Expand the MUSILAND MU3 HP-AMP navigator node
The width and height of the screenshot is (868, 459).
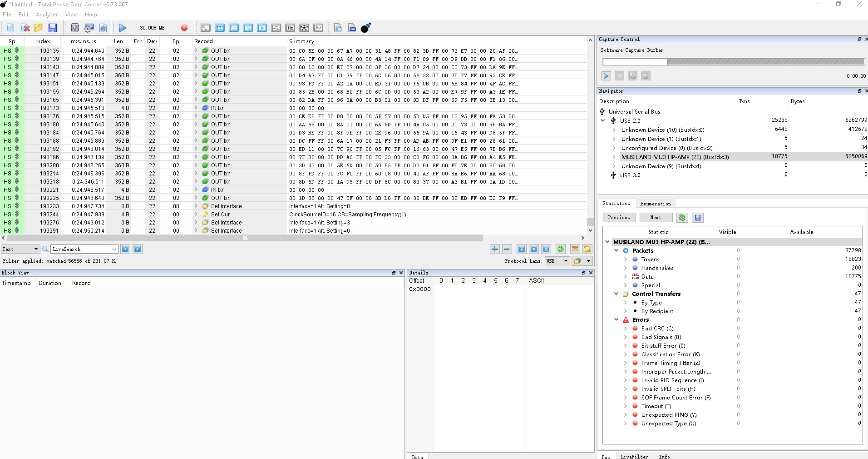[x=614, y=157]
